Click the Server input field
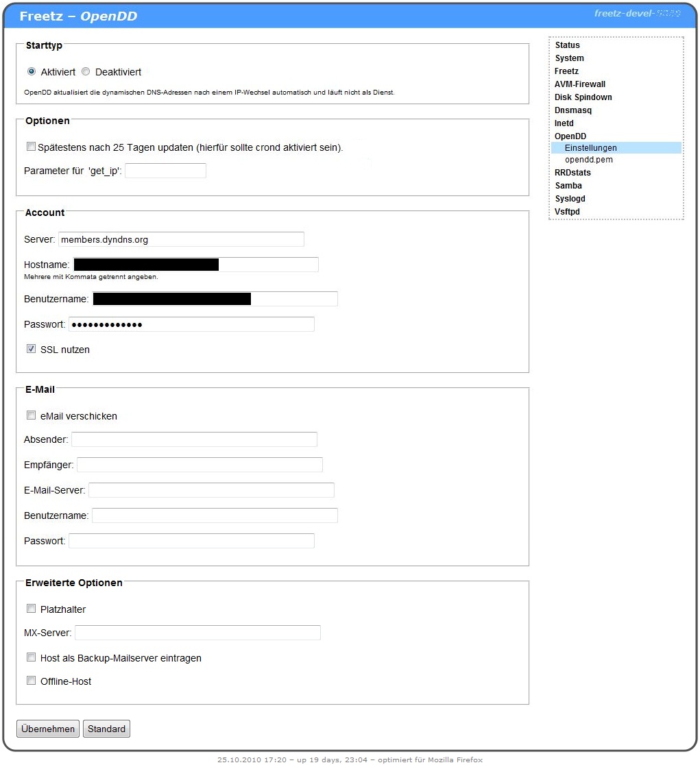Screen dimensions: 700x765 click(181, 239)
